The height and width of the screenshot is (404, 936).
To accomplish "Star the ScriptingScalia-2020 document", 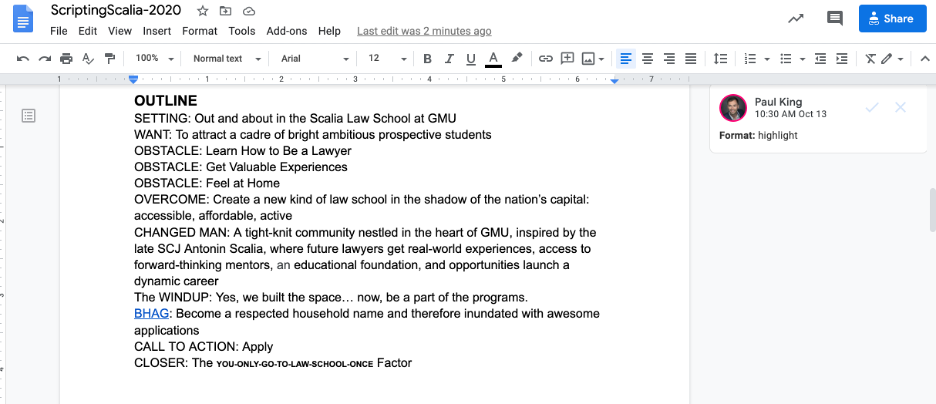I will pos(202,11).
